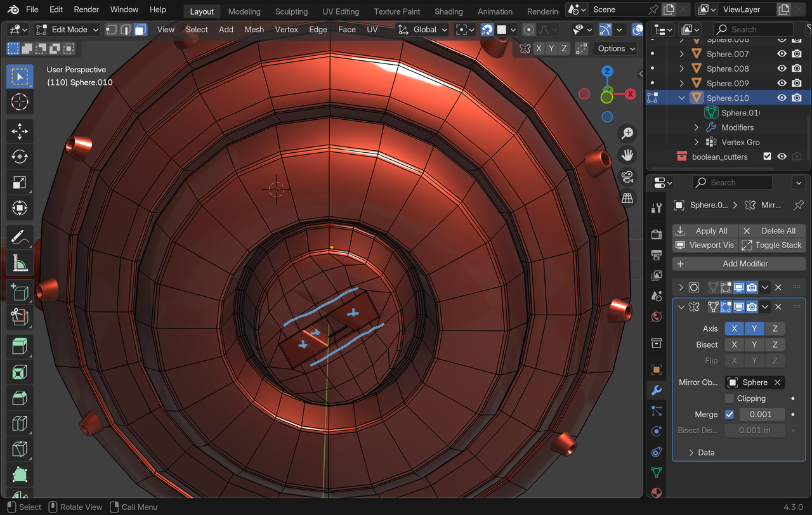Remove the Mirror modifier with X

778,306
